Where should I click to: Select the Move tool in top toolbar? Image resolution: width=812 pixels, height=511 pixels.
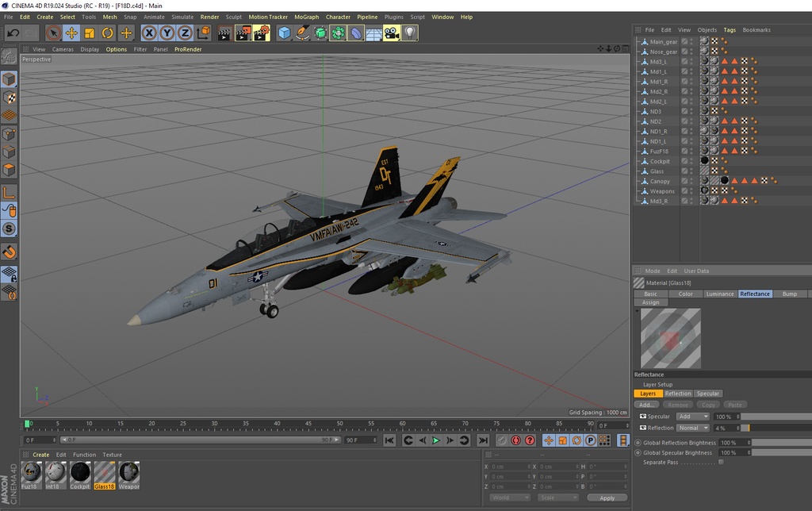tap(71, 33)
